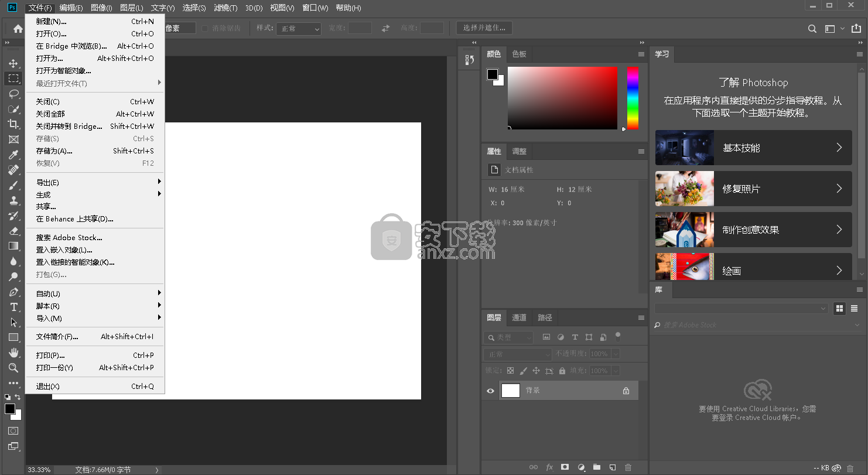868x475 pixels.
Task: Click the delete layer trash icon
Action: point(628,467)
